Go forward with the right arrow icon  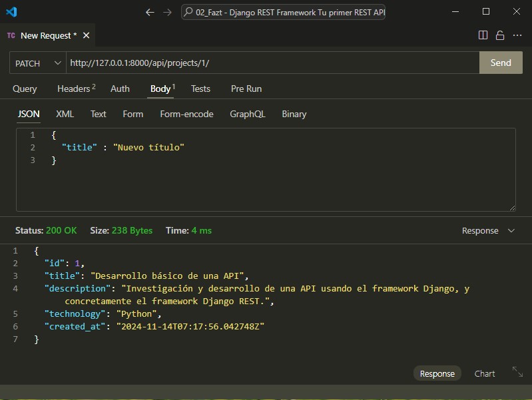click(167, 13)
